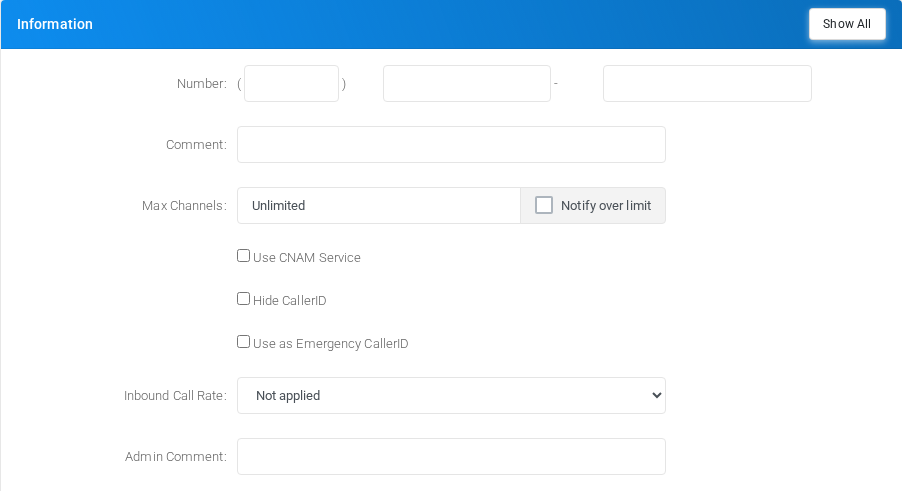
Task: Toggle the Hide CallerID checkbox
Action: pyautogui.click(x=243, y=299)
